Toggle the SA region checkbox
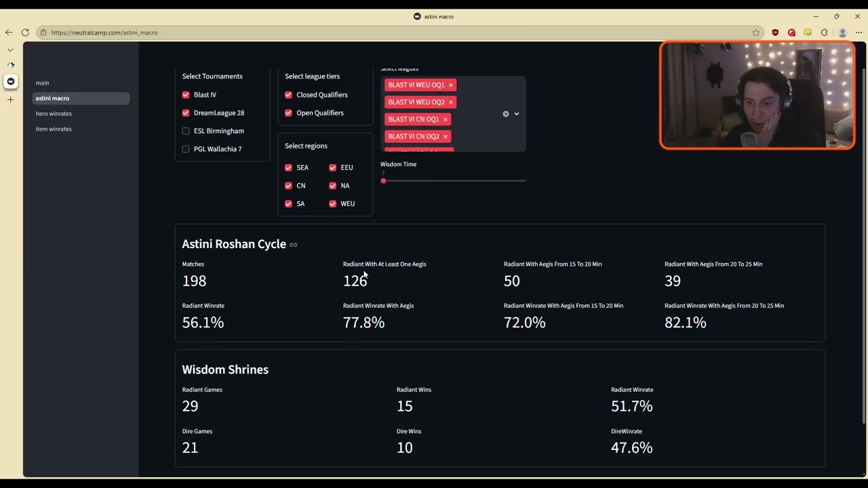Screen dimensions: 868x488 pyautogui.click(x=288, y=203)
